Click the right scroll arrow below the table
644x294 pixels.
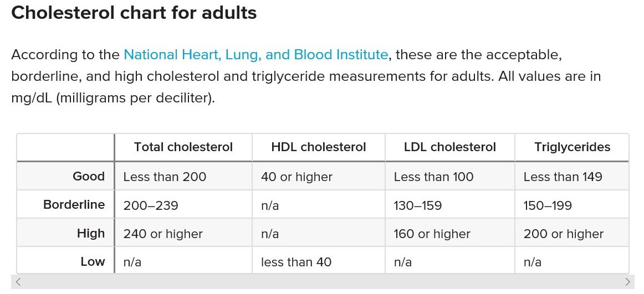627,282
